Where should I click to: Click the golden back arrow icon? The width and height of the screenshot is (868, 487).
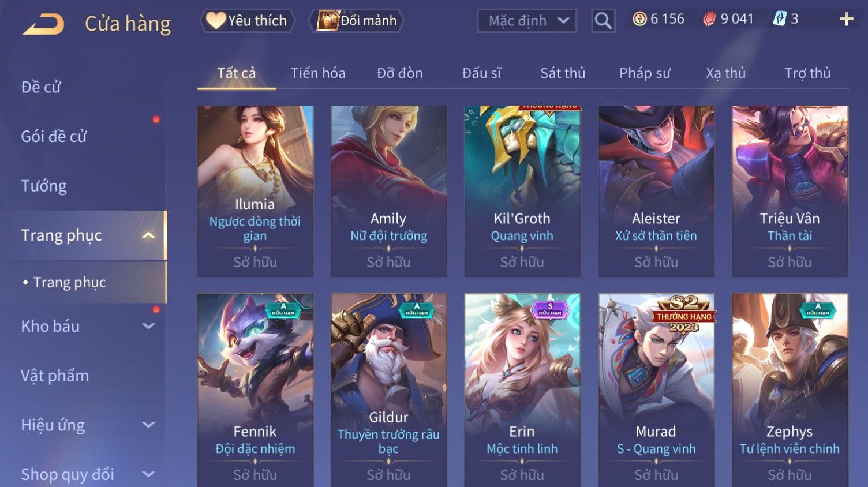point(43,24)
